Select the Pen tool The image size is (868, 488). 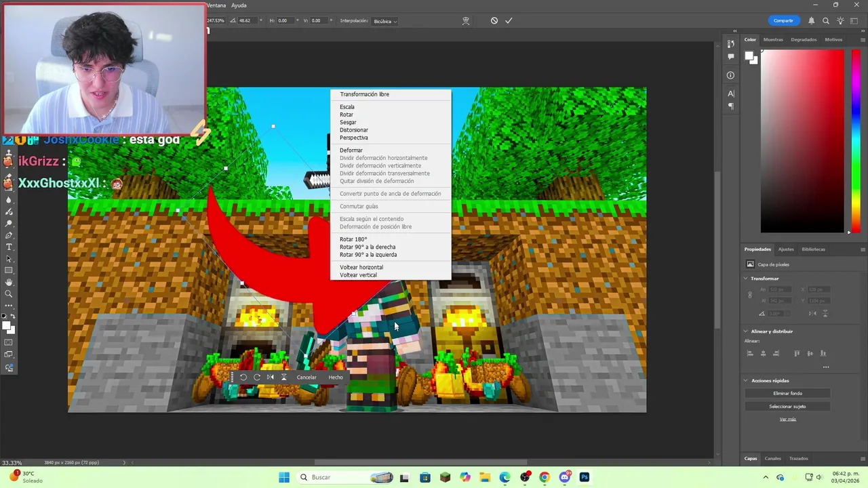pyautogui.click(x=9, y=235)
